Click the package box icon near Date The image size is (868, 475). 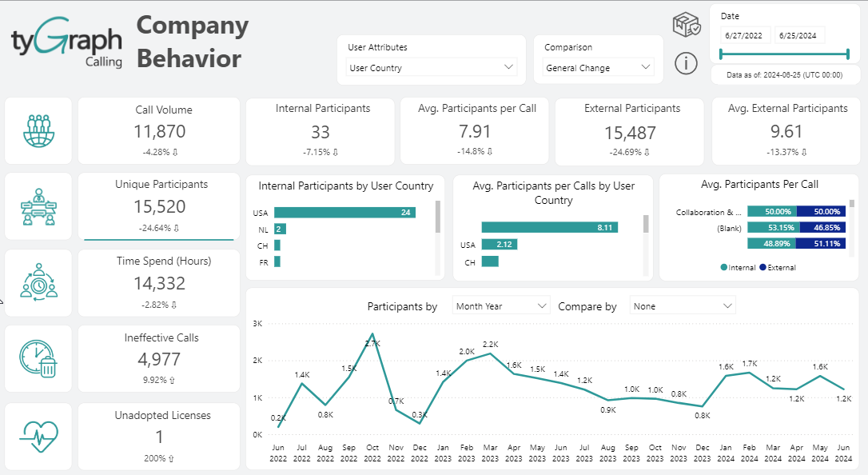[x=686, y=25]
